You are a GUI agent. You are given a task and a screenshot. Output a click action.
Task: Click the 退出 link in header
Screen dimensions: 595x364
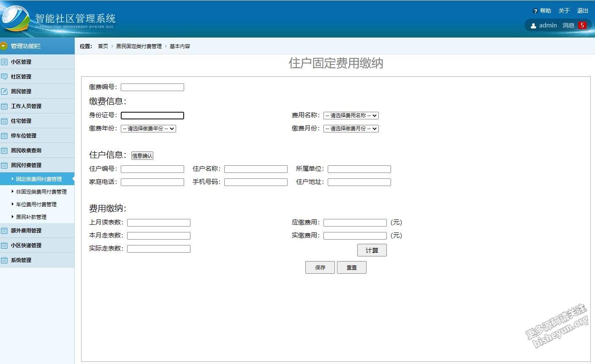click(x=582, y=11)
